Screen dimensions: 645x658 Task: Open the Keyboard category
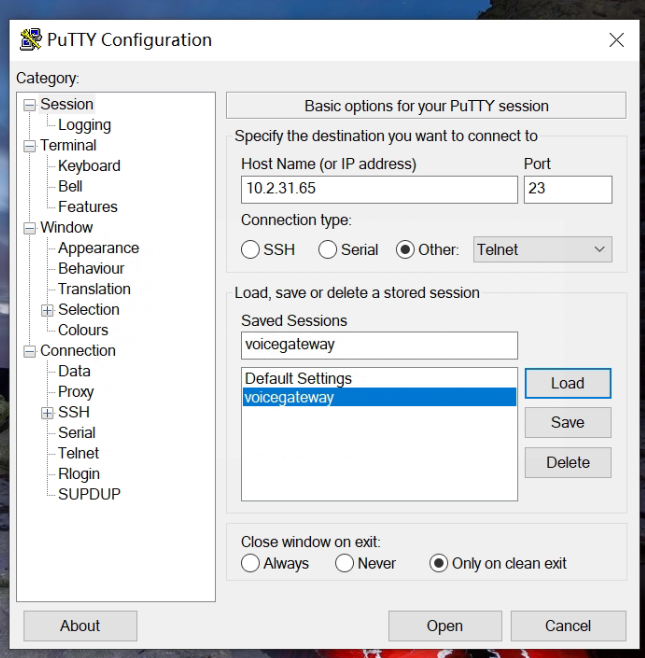pyautogui.click(x=89, y=166)
